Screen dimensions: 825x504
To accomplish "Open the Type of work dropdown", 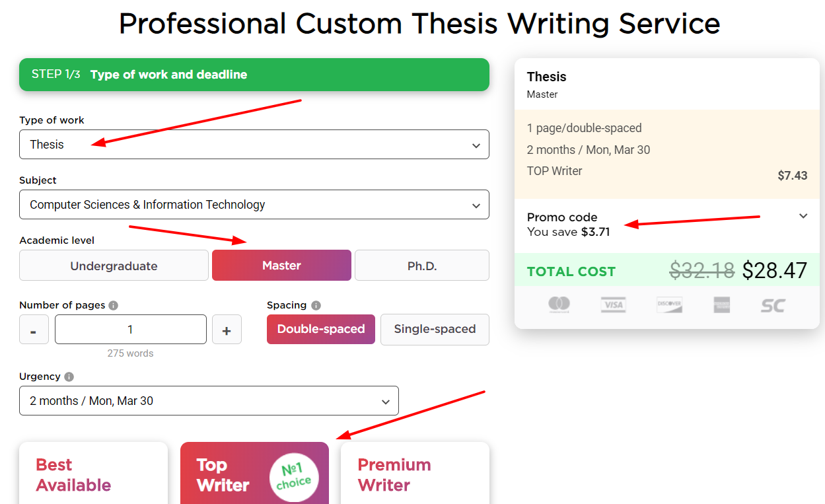I will pyautogui.click(x=254, y=144).
